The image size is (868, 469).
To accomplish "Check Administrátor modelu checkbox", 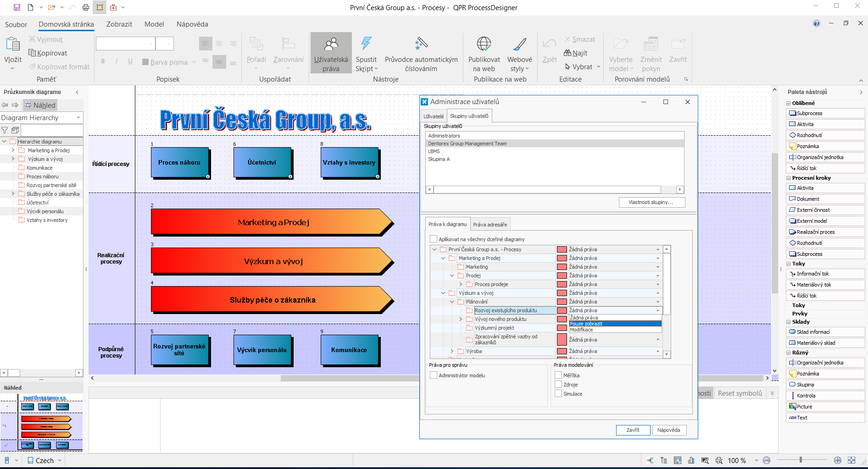I will tap(434, 375).
